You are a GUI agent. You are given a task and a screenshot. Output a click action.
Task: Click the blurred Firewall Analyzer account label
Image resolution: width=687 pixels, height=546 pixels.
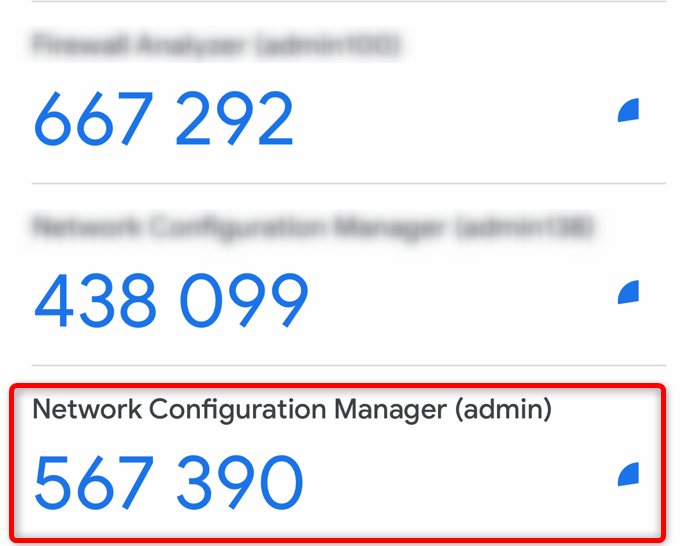[216, 45]
